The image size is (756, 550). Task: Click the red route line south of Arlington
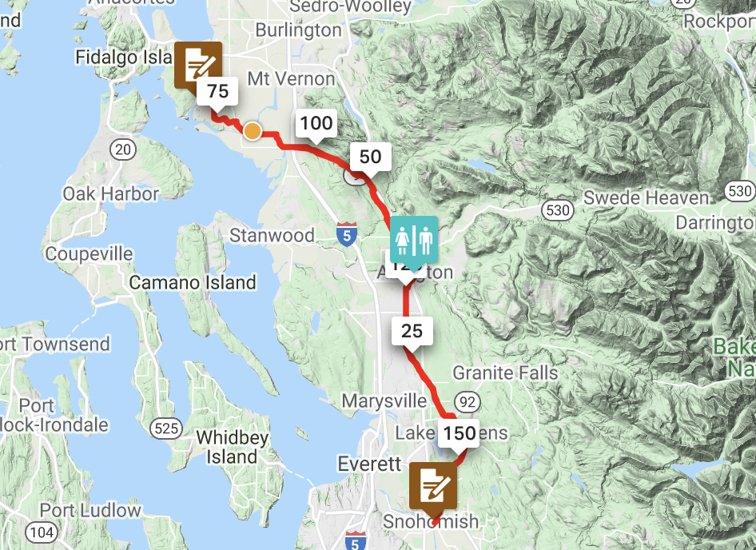(406, 301)
